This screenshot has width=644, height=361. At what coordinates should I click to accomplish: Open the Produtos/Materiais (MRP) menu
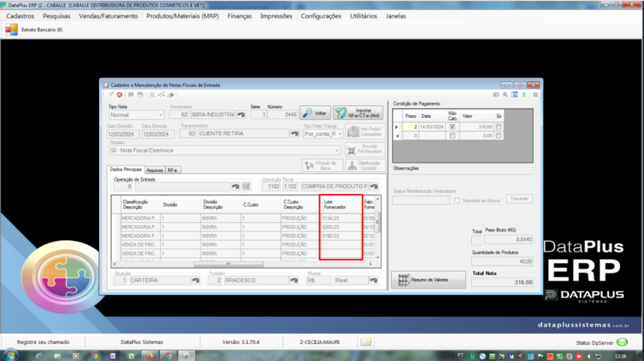coord(183,16)
